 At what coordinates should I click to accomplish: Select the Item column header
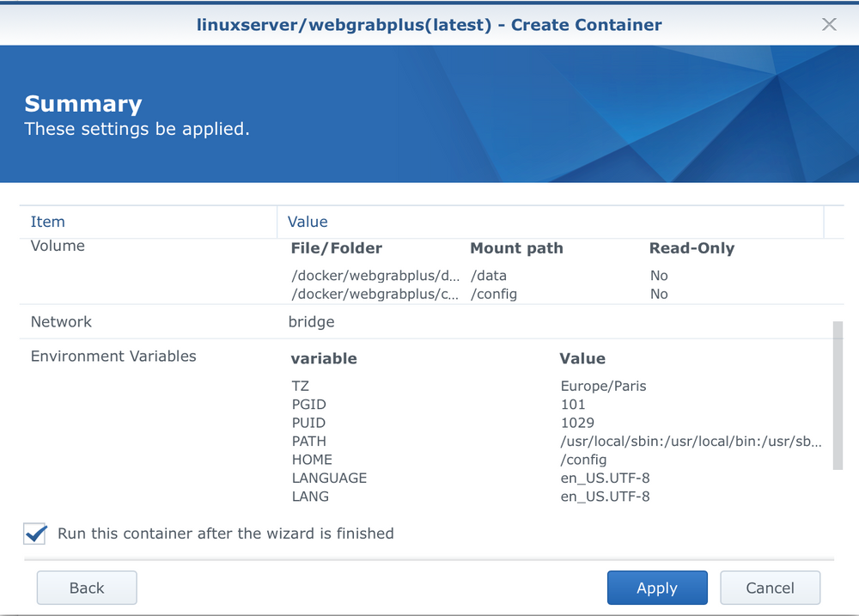point(47,222)
